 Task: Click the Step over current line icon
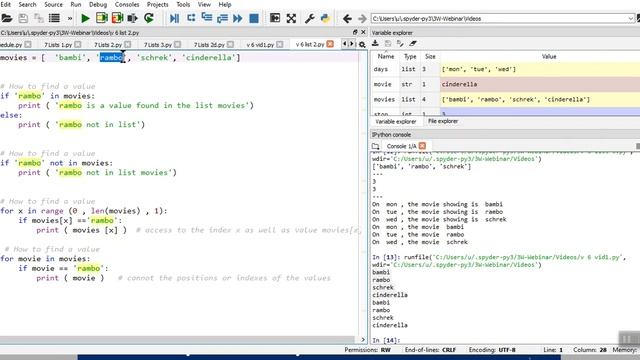coord(191,18)
